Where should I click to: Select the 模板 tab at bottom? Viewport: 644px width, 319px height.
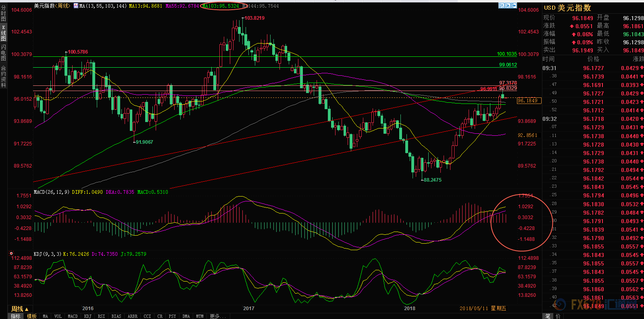tap(32, 316)
